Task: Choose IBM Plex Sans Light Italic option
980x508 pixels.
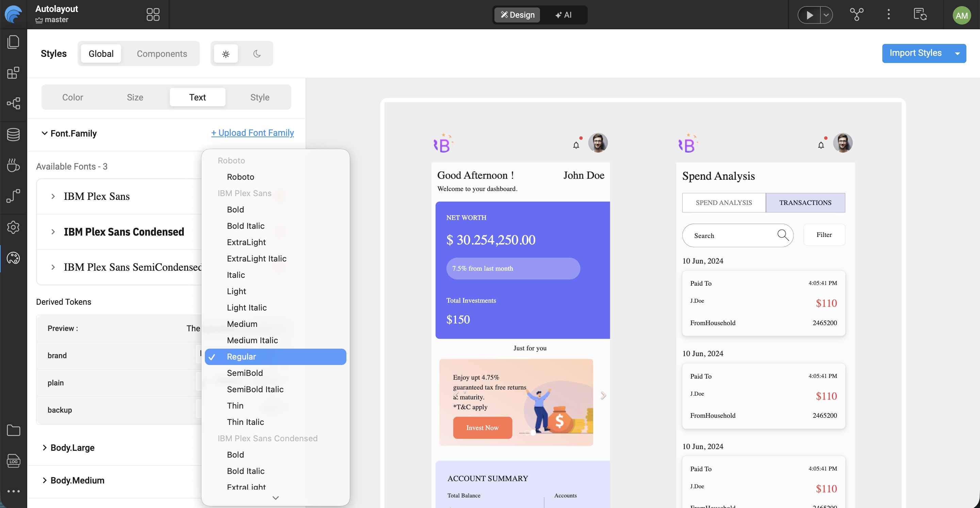Action: click(275, 307)
